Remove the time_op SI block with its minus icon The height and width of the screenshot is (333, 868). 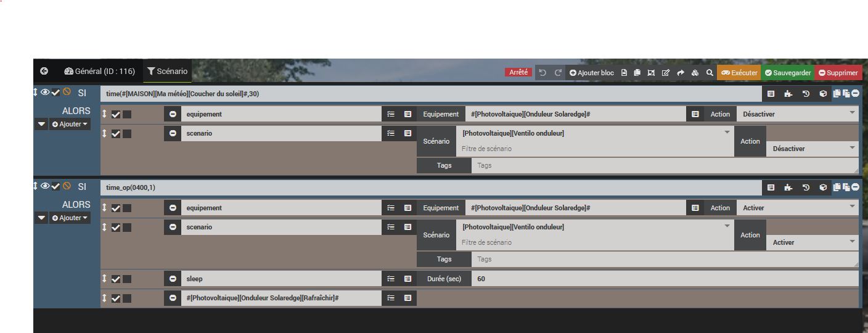point(855,187)
